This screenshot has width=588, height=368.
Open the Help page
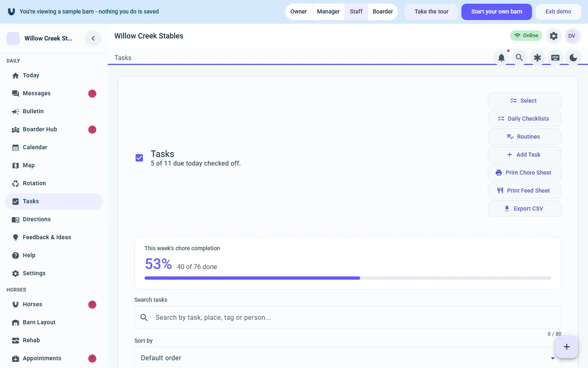[54, 255]
